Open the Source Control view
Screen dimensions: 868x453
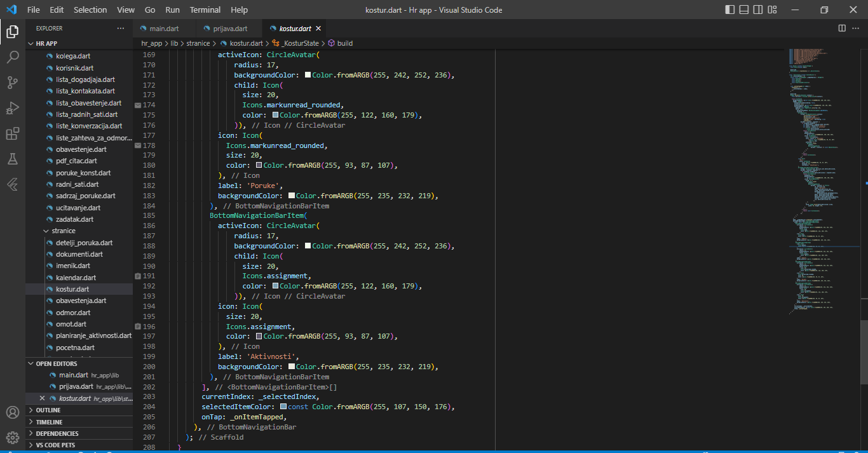(x=13, y=83)
